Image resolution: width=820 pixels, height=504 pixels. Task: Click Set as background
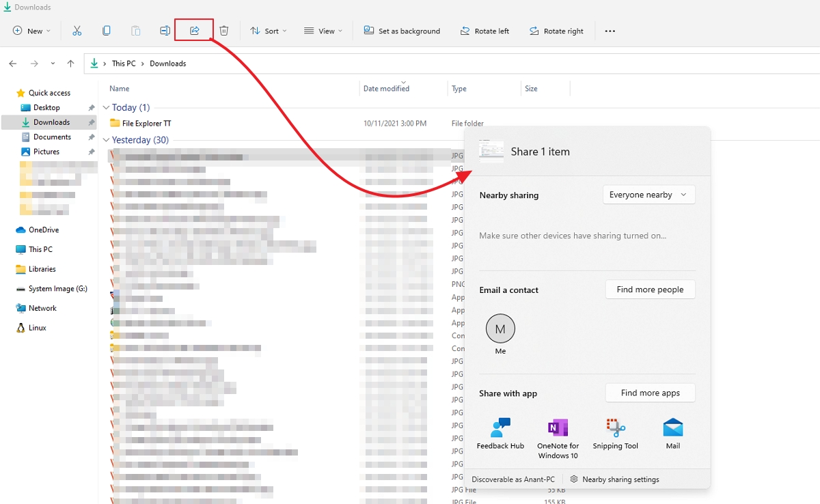click(x=402, y=31)
